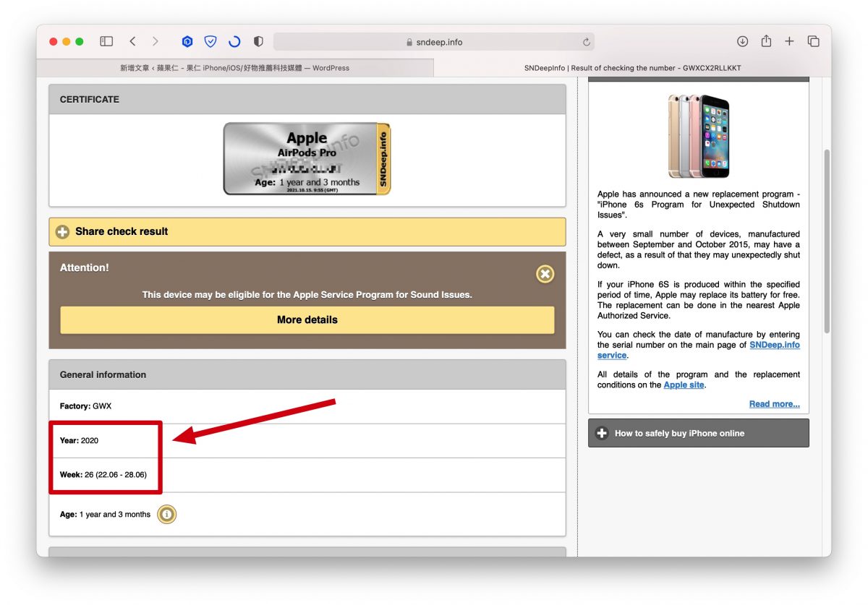
Task: Click the Apple Service Program attention message
Action: (x=307, y=295)
